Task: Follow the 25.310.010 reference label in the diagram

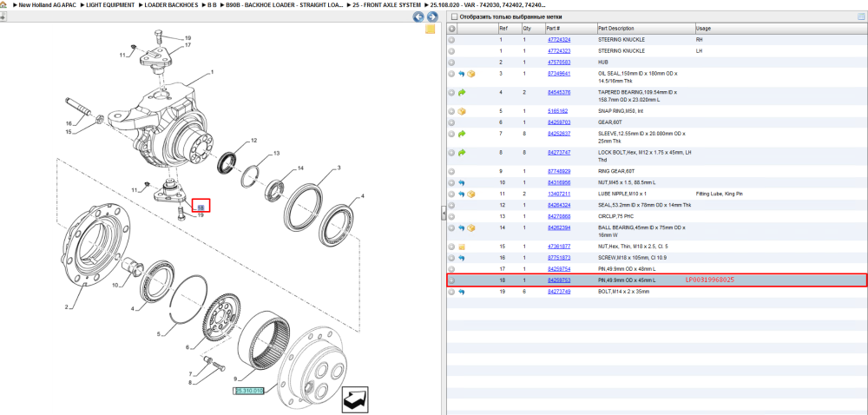Action: 249,391
